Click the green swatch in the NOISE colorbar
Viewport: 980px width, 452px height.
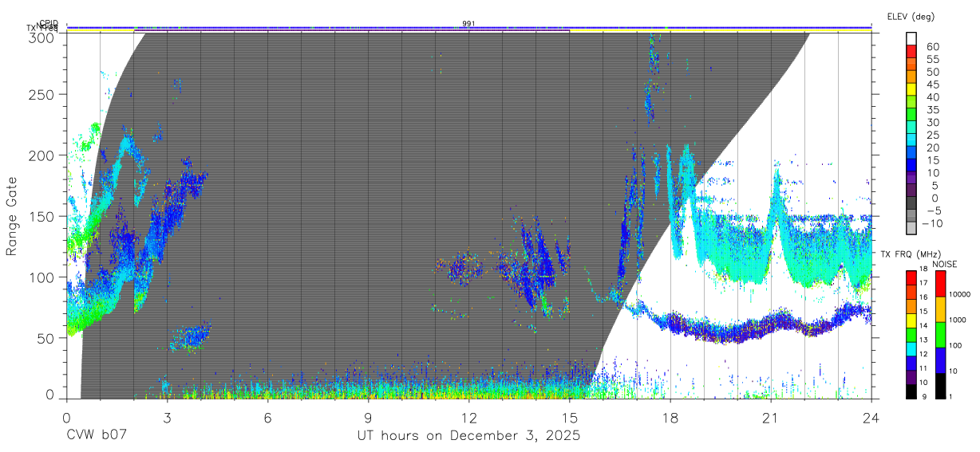coord(940,335)
